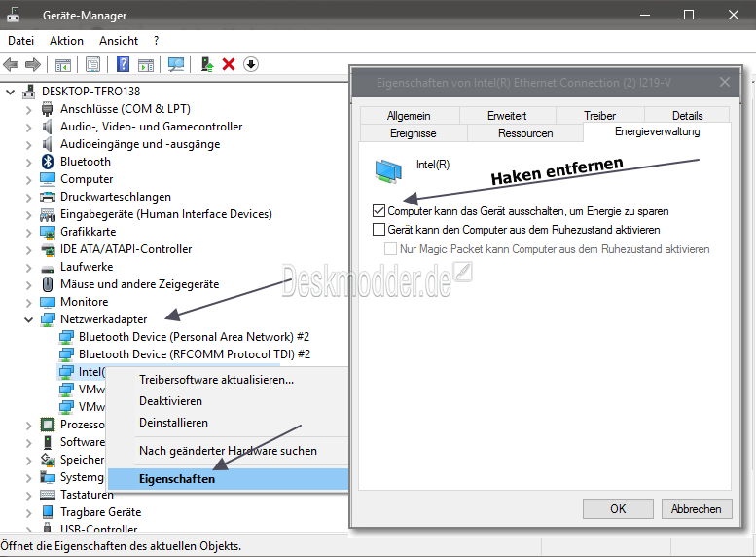Expand the Monitore tree node

[29, 303]
